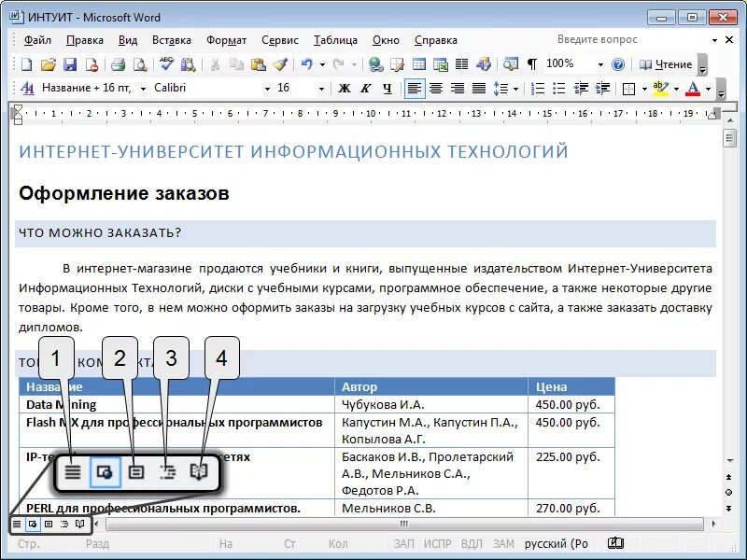
Task: Copy the selection to clipboard
Action: click(236, 64)
